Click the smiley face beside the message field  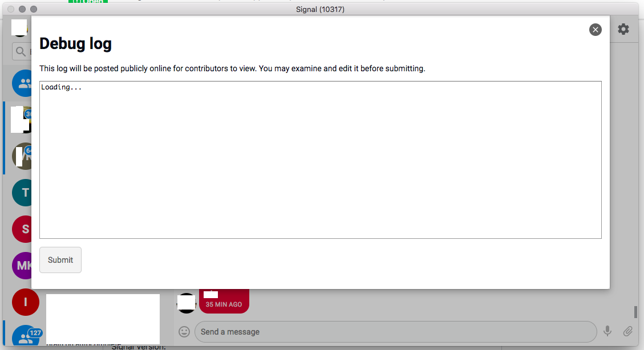[x=184, y=331]
